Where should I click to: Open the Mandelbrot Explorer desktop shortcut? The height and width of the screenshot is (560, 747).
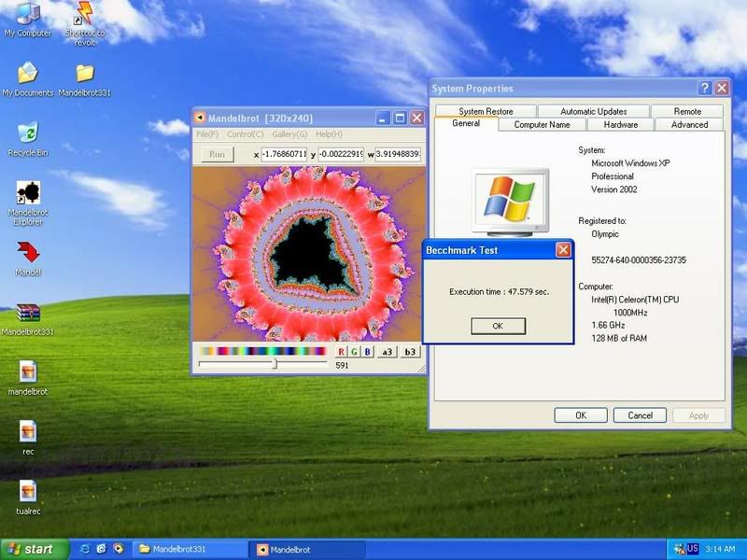click(x=28, y=193)
